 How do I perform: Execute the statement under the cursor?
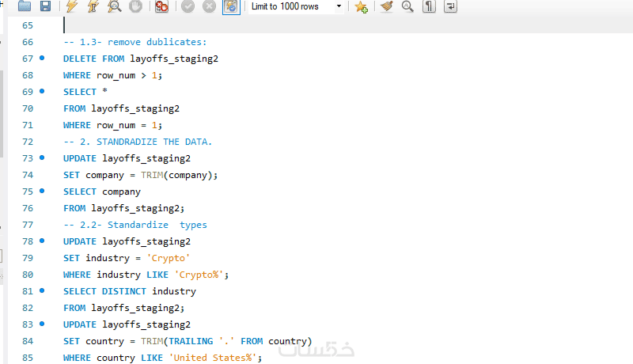tap(93, 6)
